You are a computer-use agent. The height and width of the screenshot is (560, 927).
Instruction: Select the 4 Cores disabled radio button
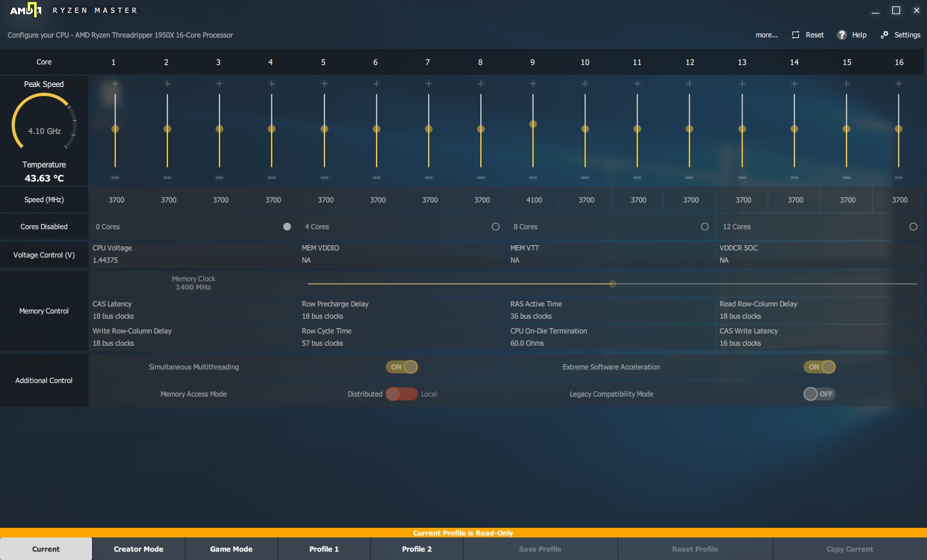click(x=496, y=227)
